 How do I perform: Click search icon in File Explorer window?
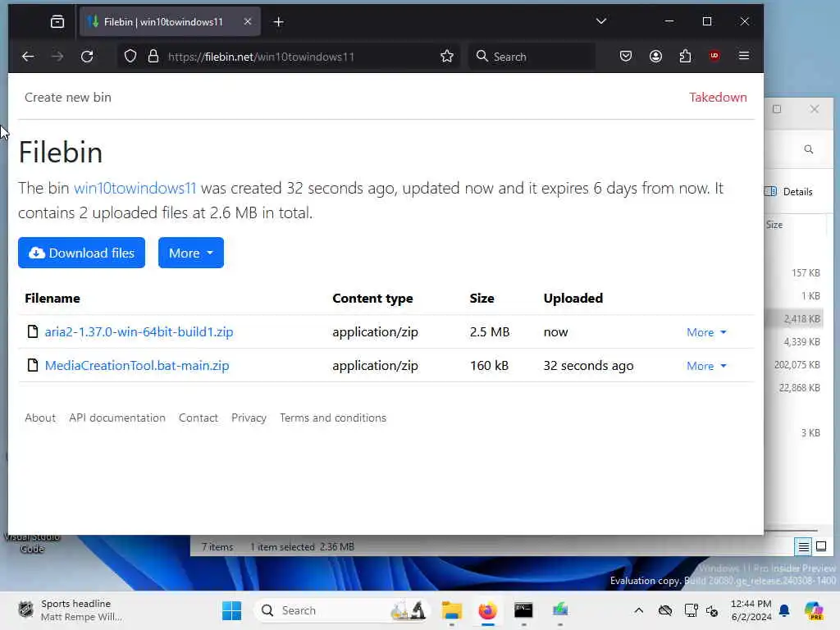(808, 149)
